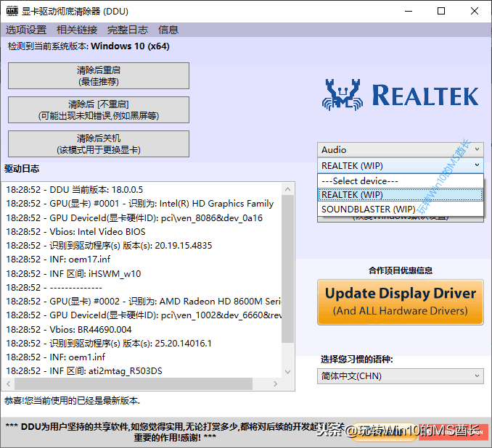Click the 合作项目优惠信息 label
Image resolution: width=492 pixels, height=448 pixels.
pos(401,270)
